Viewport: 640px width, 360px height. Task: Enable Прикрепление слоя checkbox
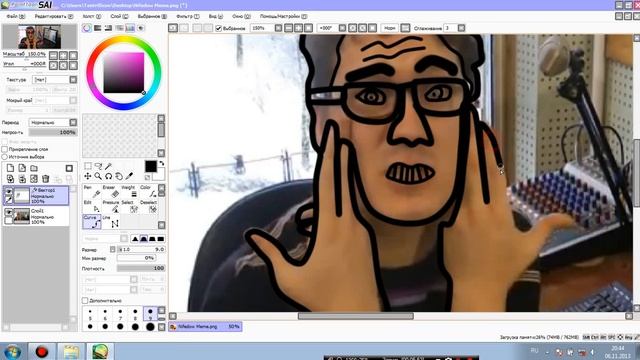coord(5,149)
